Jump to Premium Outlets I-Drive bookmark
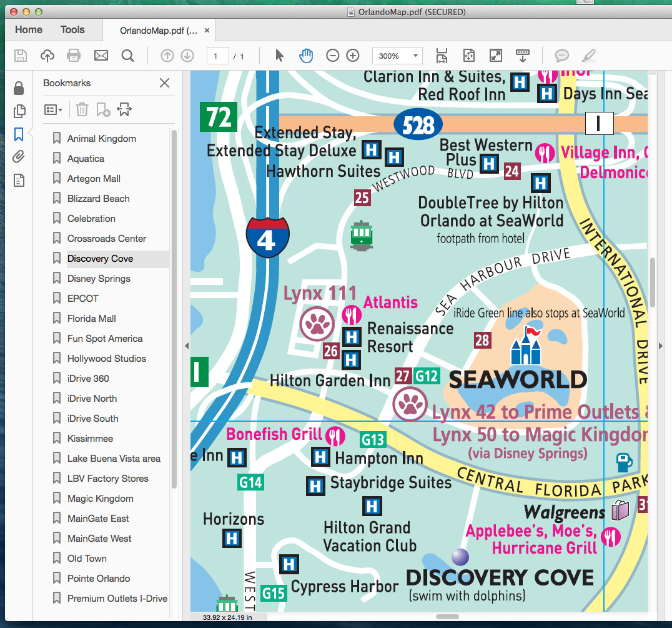The width and height of the screenshot is (672, 628). pos(117,599)
